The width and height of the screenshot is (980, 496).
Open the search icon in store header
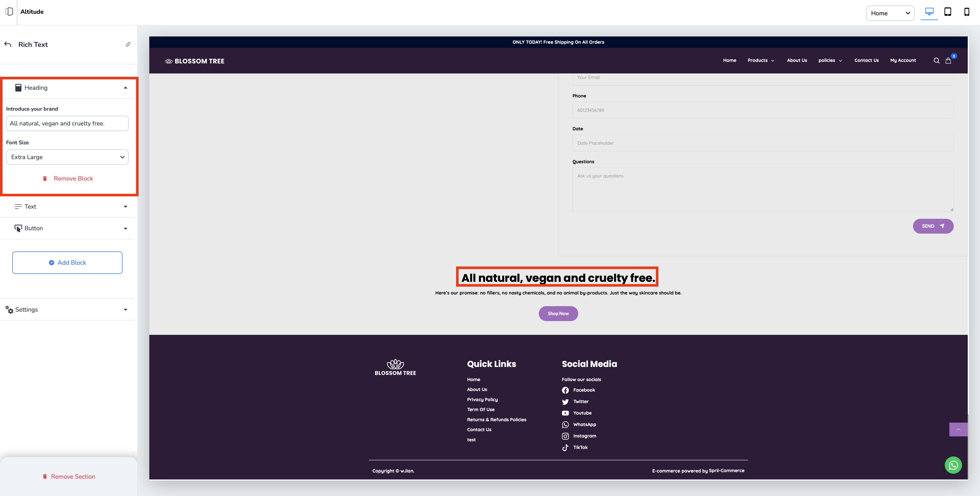[x=936, y=60]
